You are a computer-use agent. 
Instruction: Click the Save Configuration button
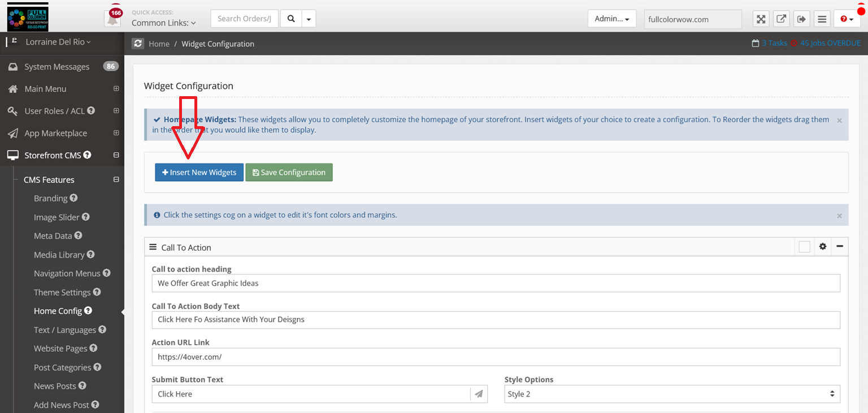pos(289,173)
